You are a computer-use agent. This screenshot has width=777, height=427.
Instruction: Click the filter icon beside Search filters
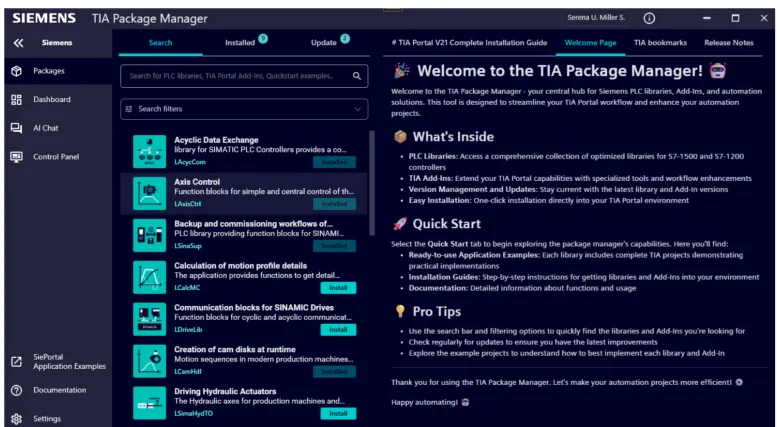(x=130, y=109)
